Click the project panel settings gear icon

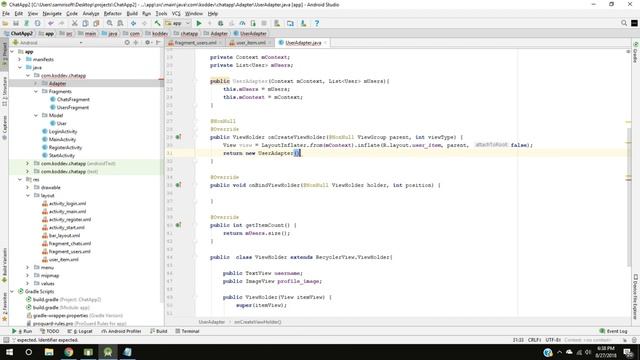click(147, 42)
